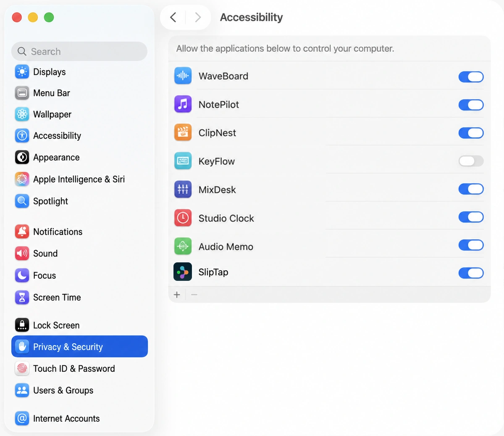Go forward with the right chevron

point(198,17)
